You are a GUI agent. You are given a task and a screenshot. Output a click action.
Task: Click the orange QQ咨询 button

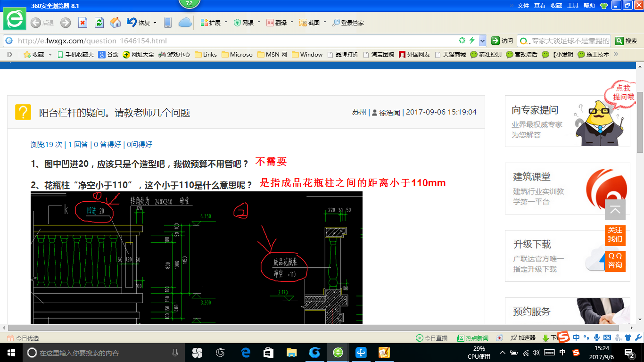[x=615, y=261]
